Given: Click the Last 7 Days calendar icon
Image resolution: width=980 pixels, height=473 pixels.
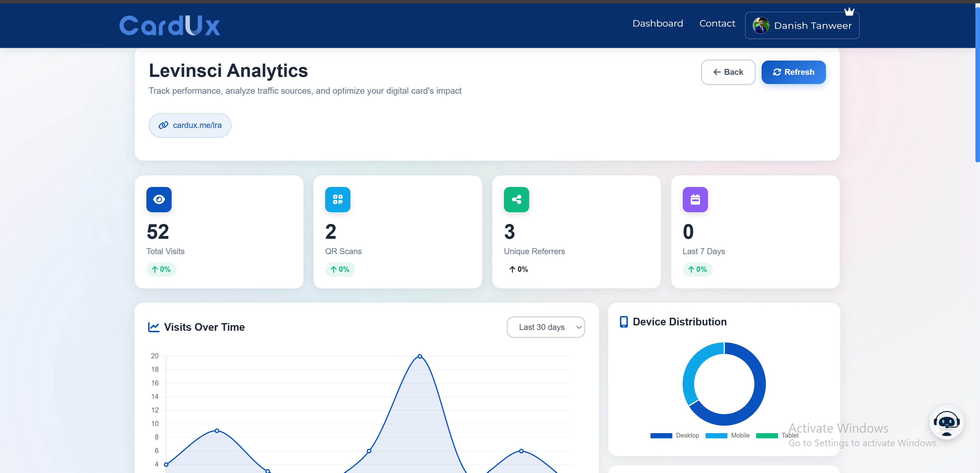Looking at the screenshot, I should (695, 199).
